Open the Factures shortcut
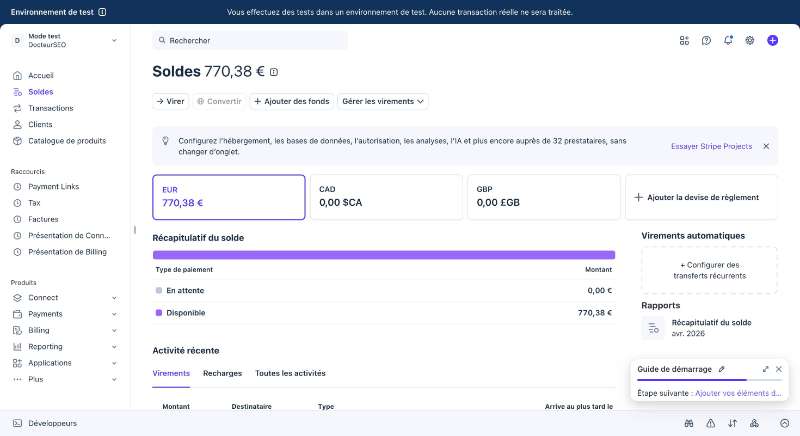The image size is (800, 436). point(43,219)
